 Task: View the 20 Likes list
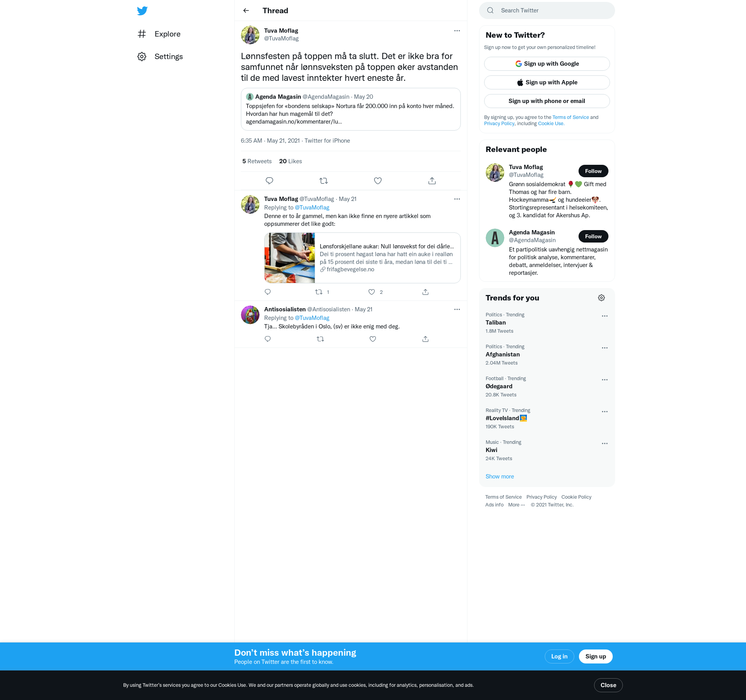(290, 161)
